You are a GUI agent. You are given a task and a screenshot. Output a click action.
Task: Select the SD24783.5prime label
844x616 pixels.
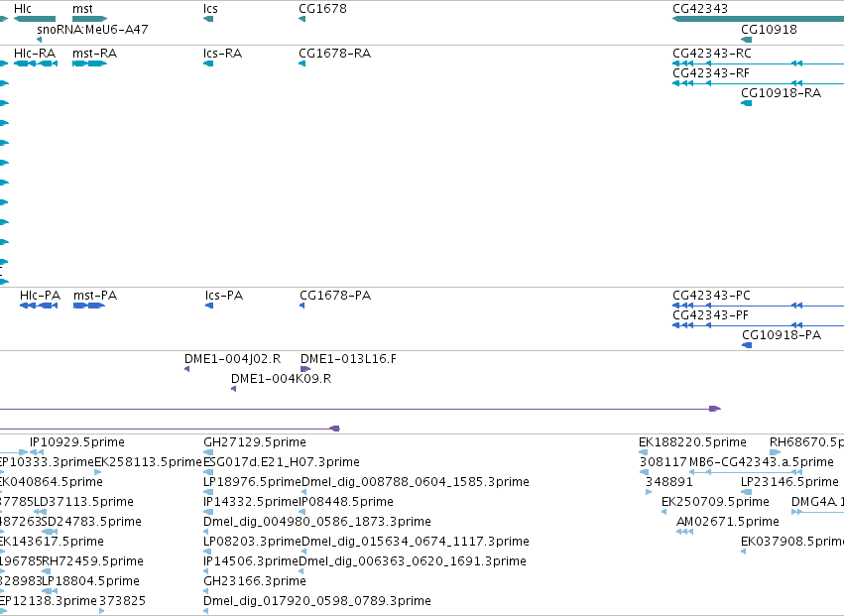(91, 522)
